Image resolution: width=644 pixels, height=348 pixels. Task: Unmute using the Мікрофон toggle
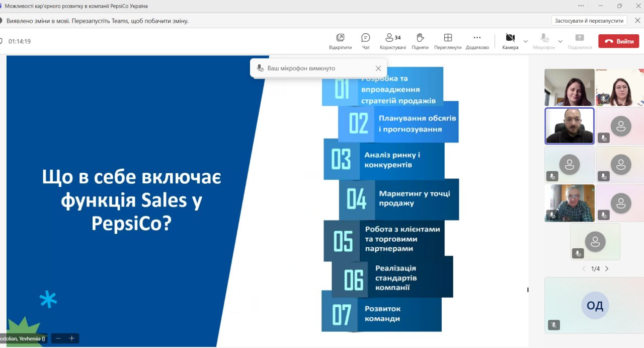tap(544, 38)
